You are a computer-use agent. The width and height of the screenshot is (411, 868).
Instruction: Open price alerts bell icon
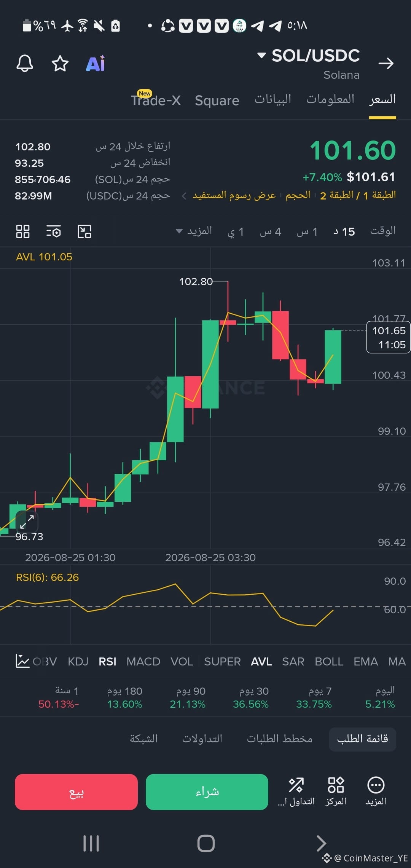click(x=25, y=63)
